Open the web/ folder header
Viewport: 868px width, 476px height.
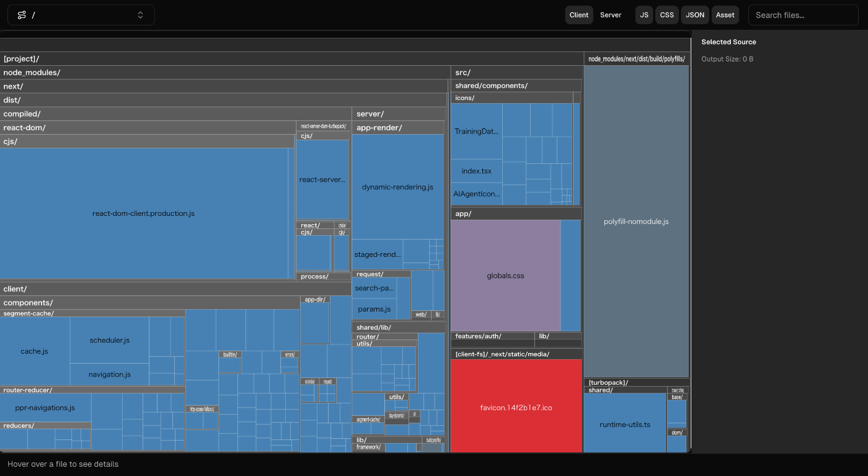click(x=421, y=315)
